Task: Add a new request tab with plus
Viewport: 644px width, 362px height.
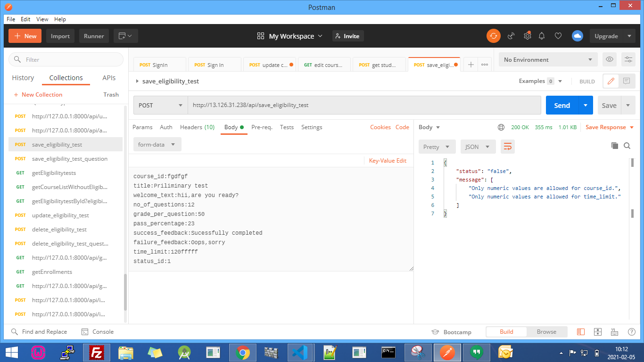Action: click(x=471, y=65)
